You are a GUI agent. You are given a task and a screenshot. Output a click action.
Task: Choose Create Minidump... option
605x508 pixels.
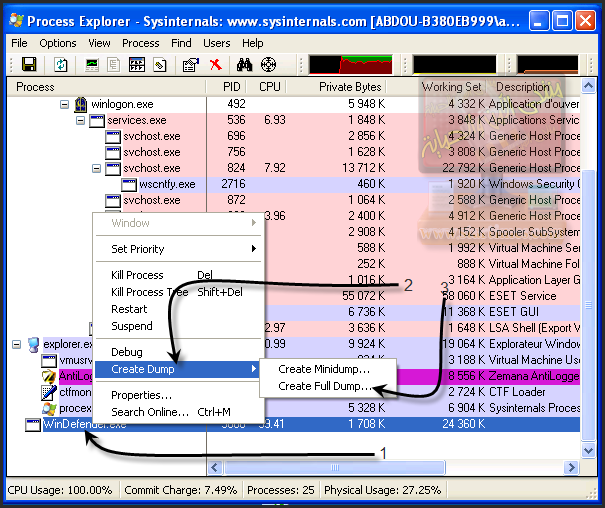(328, 369)
